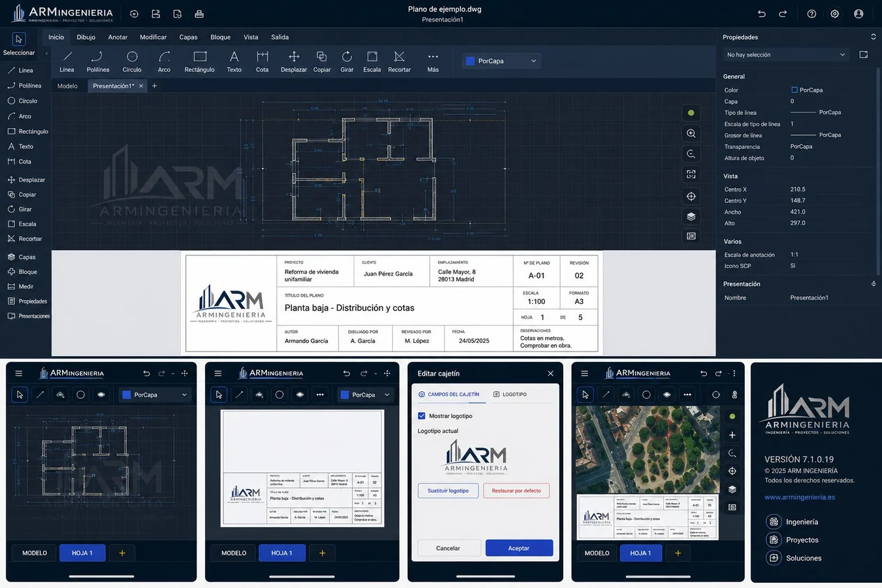Click the redo arrow in the main title bar

[783, 14]
